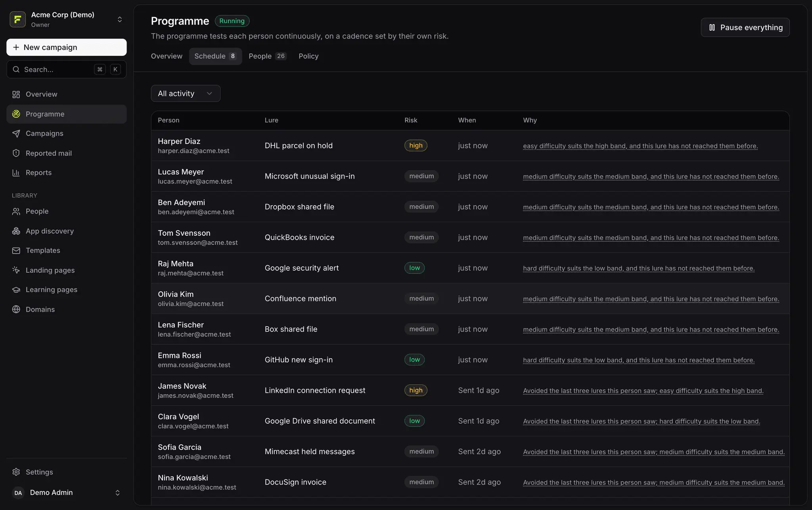Image resolution: width=812 pixels, height=510 pixels.
Task: Open the Reported mail shield icon
Action: [x=16, y=153]
